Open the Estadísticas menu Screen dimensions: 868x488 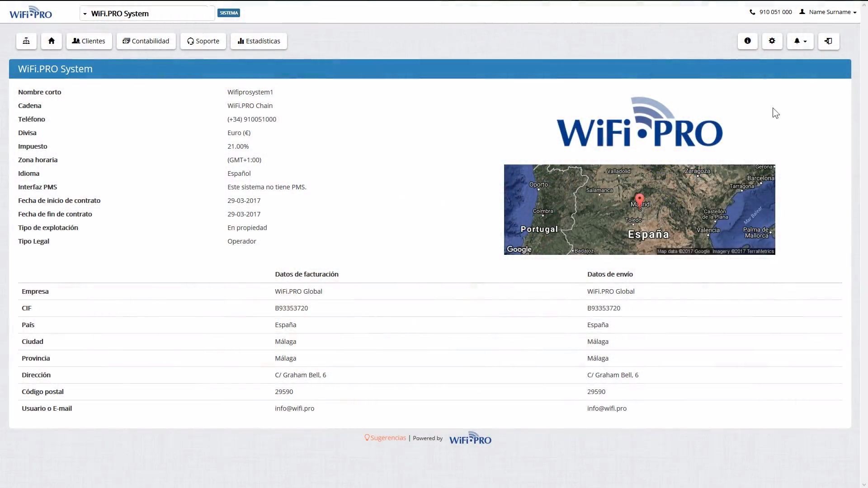[259, 41]
